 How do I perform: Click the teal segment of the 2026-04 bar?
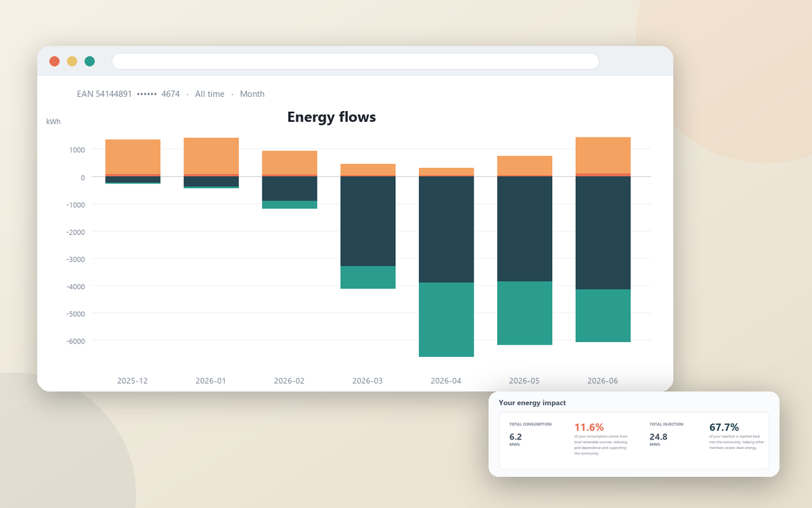[x=447, y=320]
